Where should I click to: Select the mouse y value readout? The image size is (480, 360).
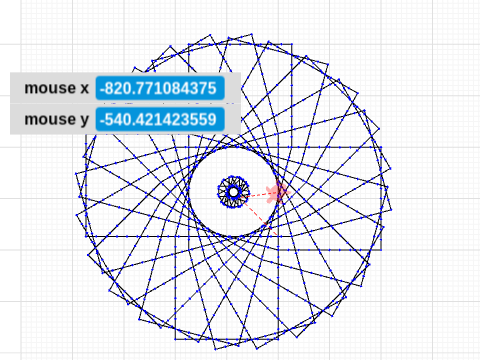[x=160, y=119]
